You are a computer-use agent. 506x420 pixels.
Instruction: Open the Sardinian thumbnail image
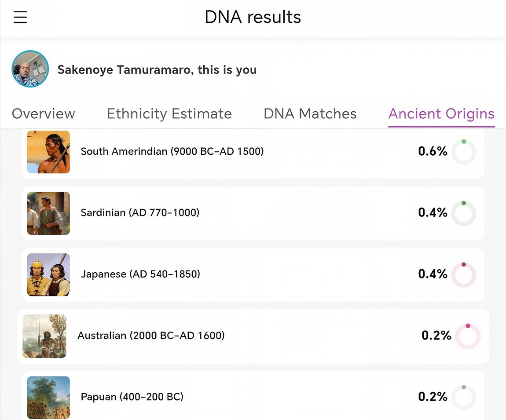(48, 213)
